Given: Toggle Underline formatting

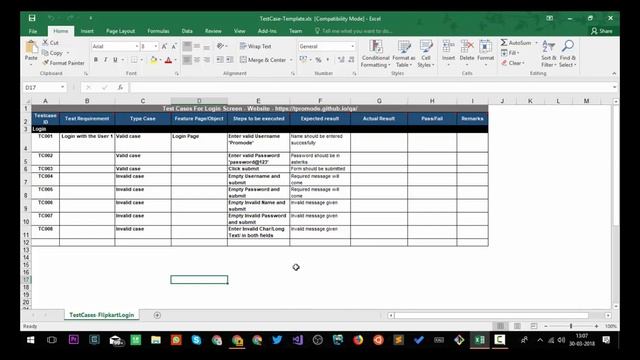Looking at the screenshot, I should 116,60.
